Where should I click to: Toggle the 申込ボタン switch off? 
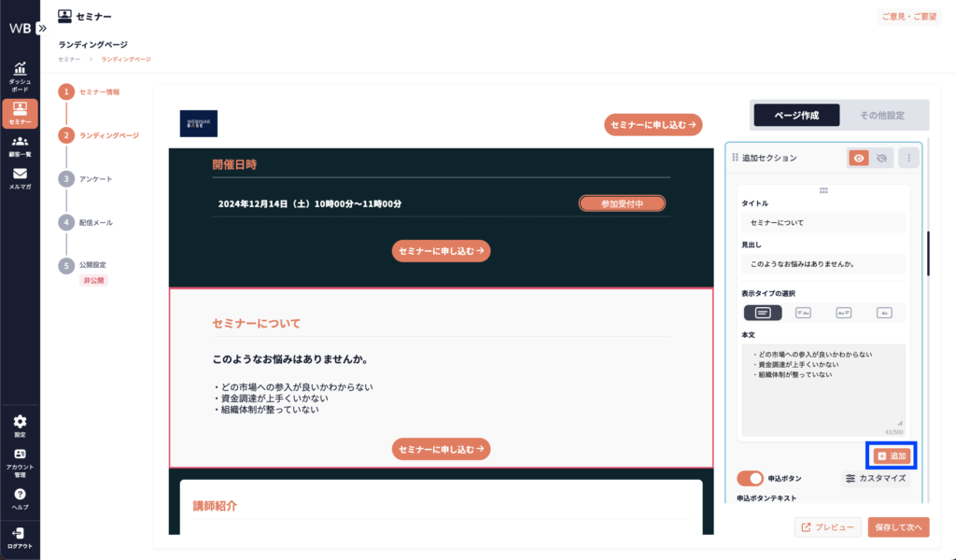pos(750,478)
